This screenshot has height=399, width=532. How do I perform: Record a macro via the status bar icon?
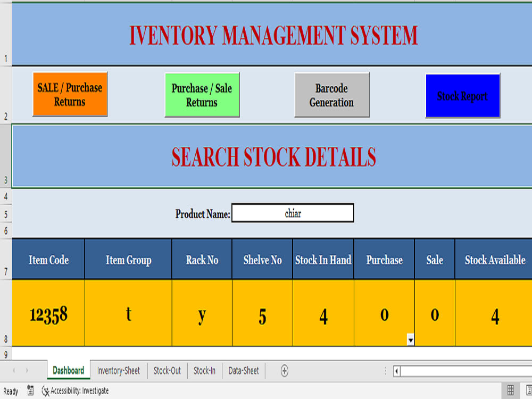point(30,390)
